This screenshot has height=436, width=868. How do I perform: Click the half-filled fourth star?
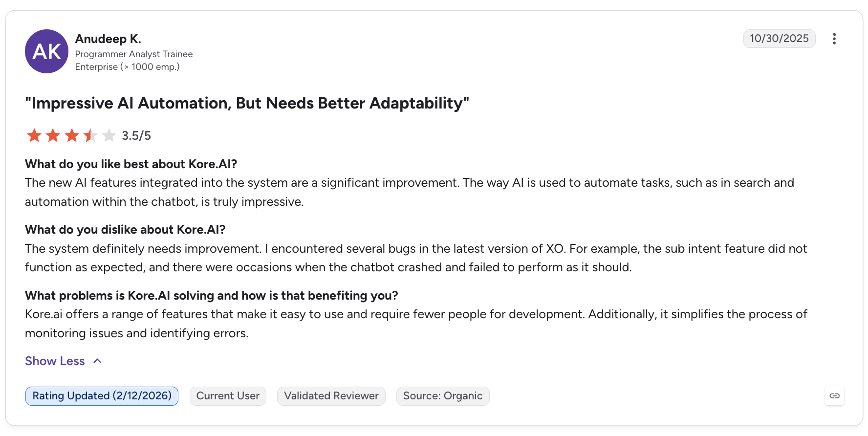(x=90, y=135)
